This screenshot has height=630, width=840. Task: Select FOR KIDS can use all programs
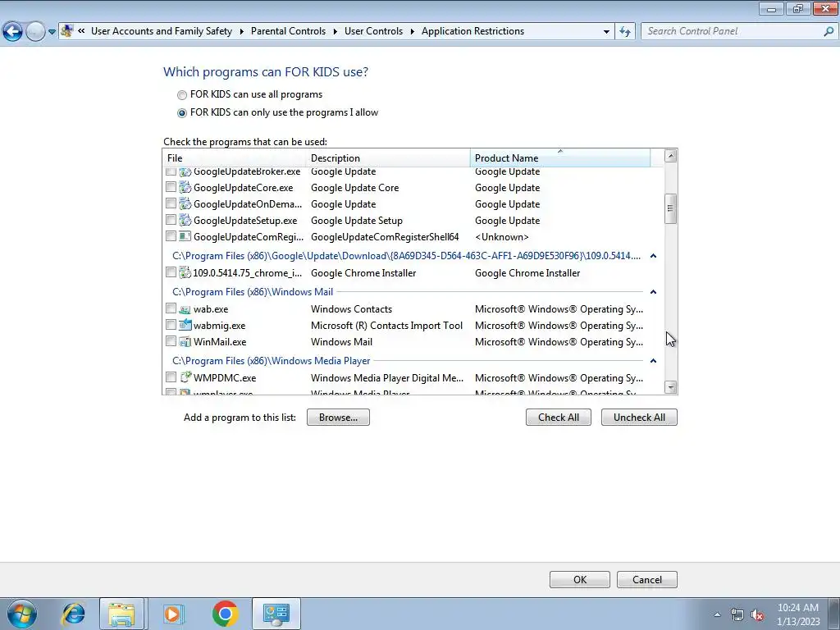(182, 95)
